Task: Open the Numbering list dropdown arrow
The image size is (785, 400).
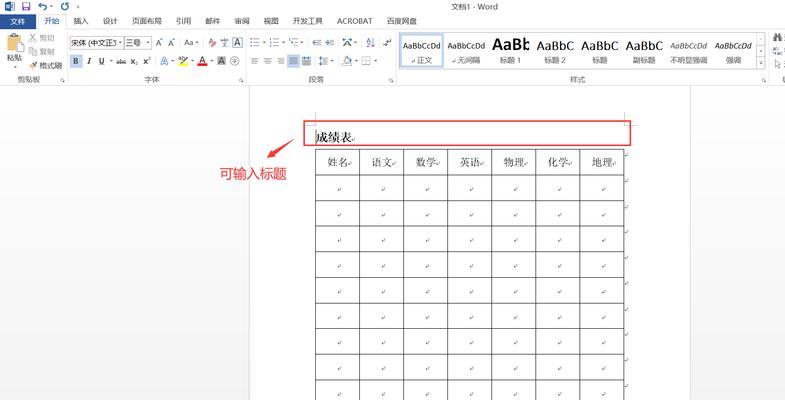Action: click(283, 43)
